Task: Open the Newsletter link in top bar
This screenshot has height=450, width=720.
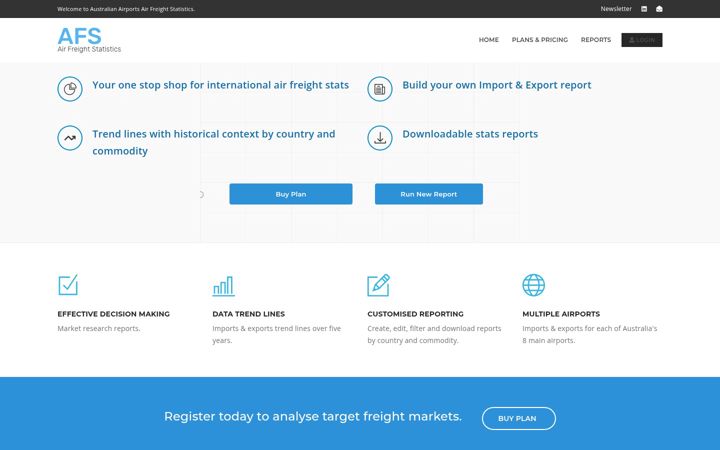Action: tap(616, 9)
